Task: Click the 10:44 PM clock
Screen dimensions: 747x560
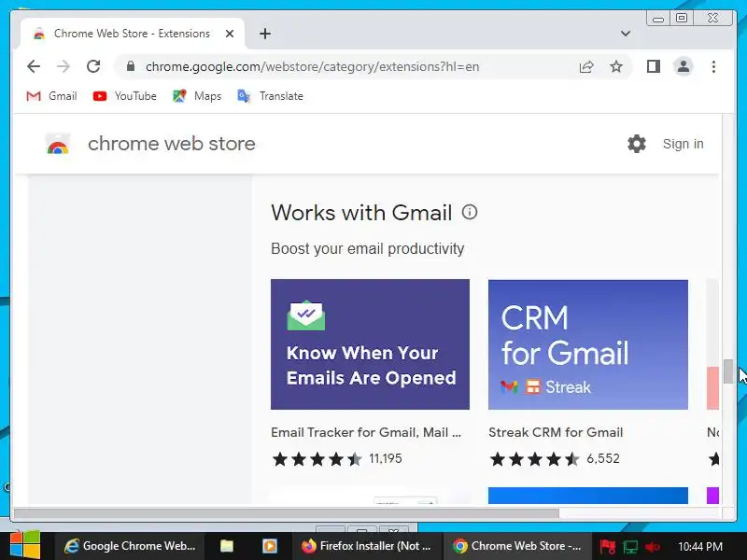Action: tap(699, 546)
